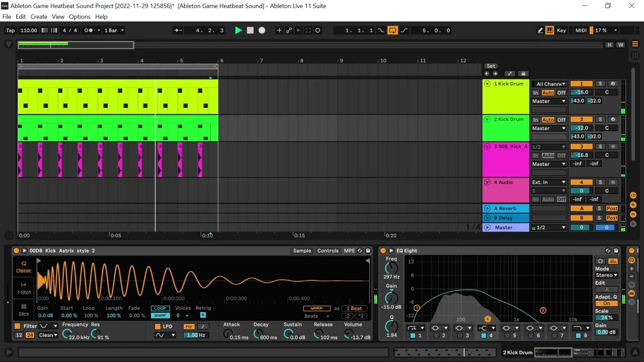Show or hide the Mixer section

(x=633, y=214)
